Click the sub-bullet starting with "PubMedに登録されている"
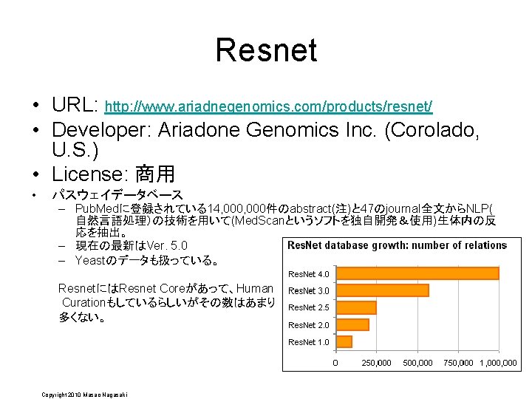This screenshot has height=399, width=532. coord(286,220)
